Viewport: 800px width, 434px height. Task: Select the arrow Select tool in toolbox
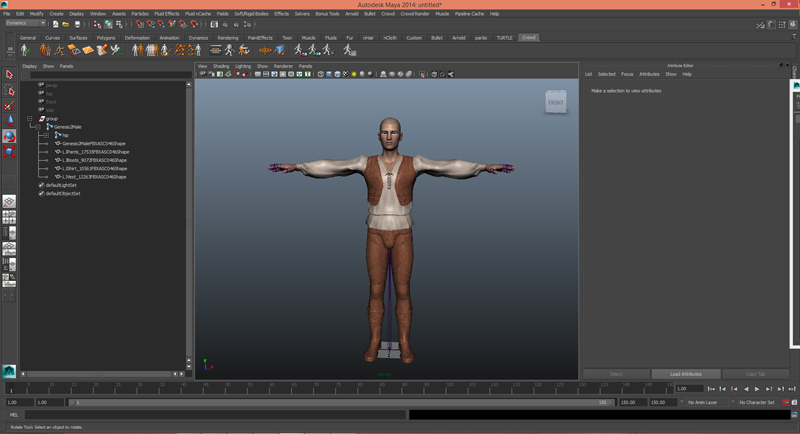pos(9,75)
